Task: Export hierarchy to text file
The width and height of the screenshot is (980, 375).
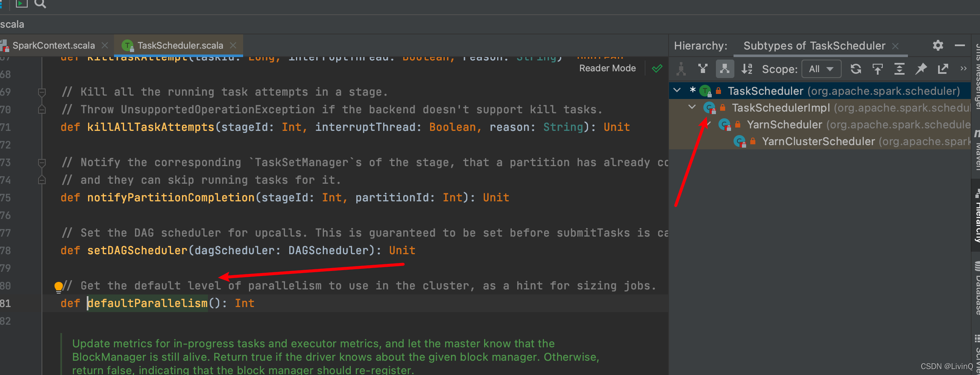Action: pyautogui.click(x=943, y=69)
